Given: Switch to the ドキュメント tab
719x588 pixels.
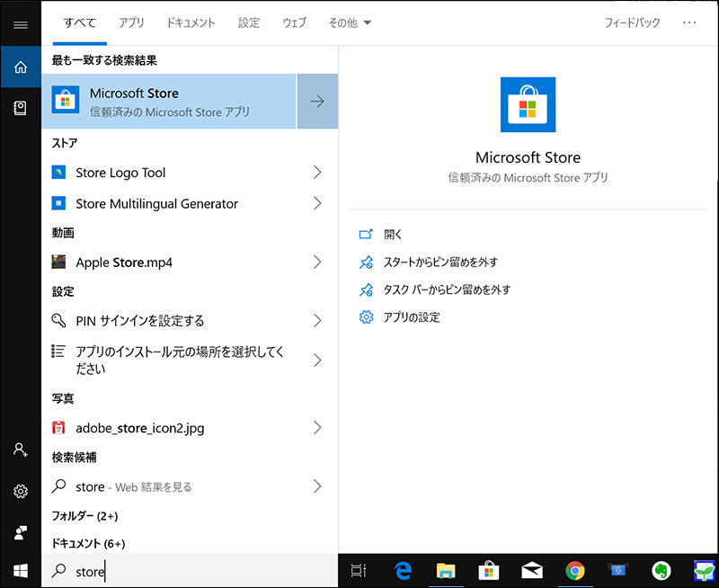Looking at the screenshot, I should coord(191,22).
